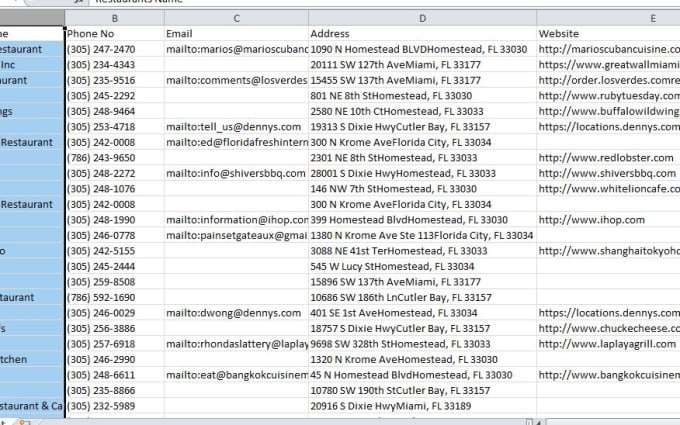This screenshot has width=680, height=425.
Task: Select phone cell (305) 242-5155
Action: point(114,251)
